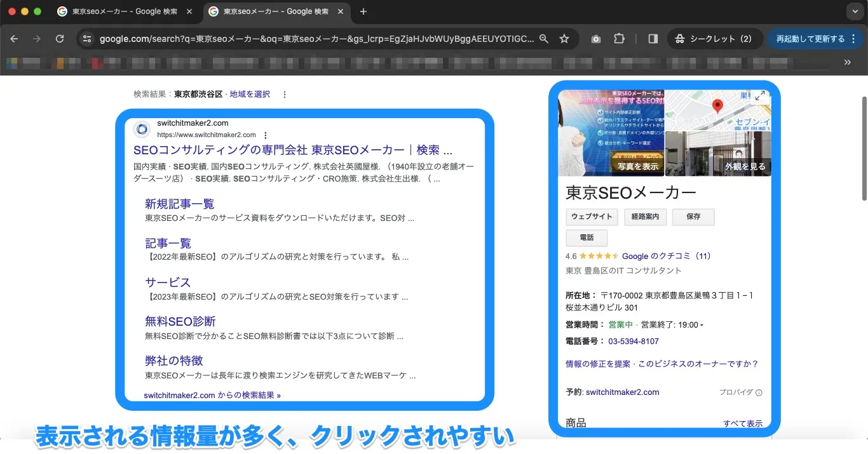This screenshot has width=868, height=454.
Task: Open the three-dot menu beside switchitmaker2.com URL
Action: pyautogui.click(x=266, y=135)
